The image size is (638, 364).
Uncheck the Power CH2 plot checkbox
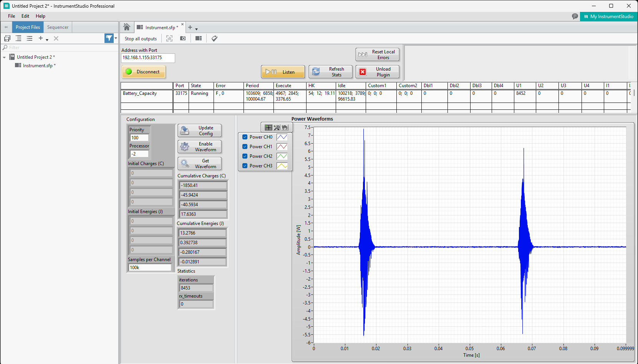pos(245,156)
